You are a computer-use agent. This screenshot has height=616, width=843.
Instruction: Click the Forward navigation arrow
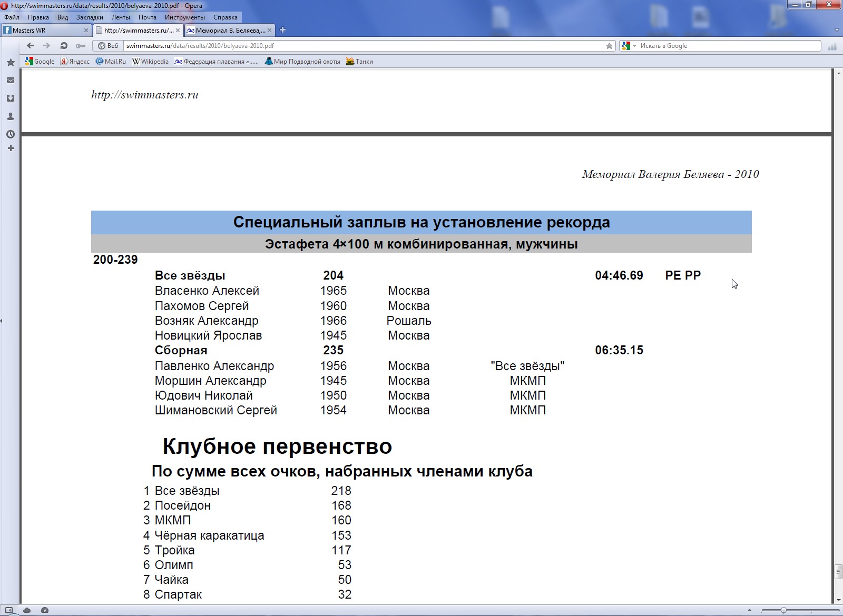(46, 46)
